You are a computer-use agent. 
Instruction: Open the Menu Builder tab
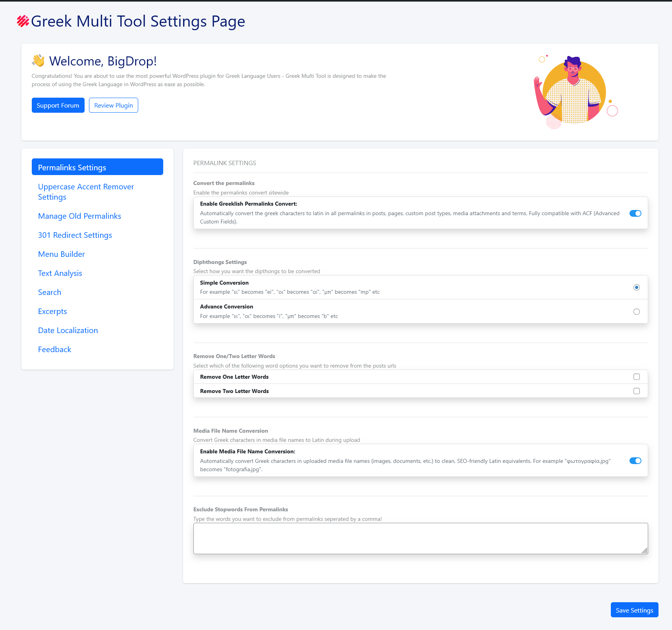pyautogui.click(x=62, y=254)
